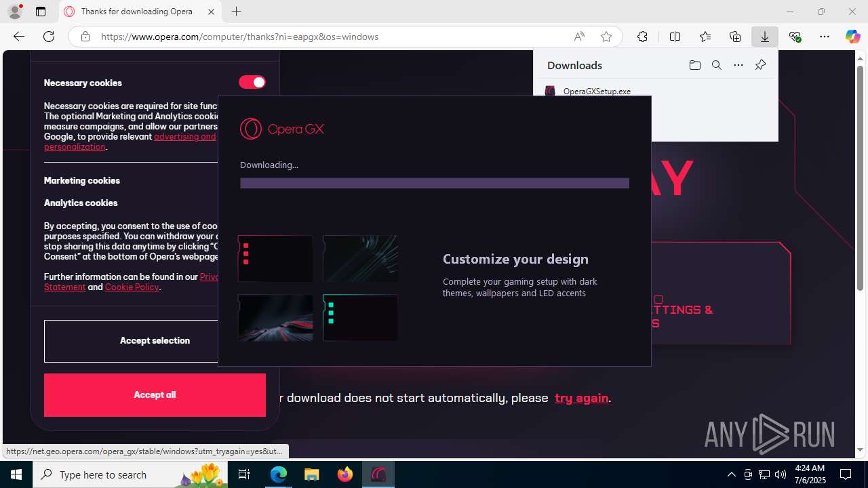
Task: Open Read aloud from address bar
Action: tap(579, 37)
